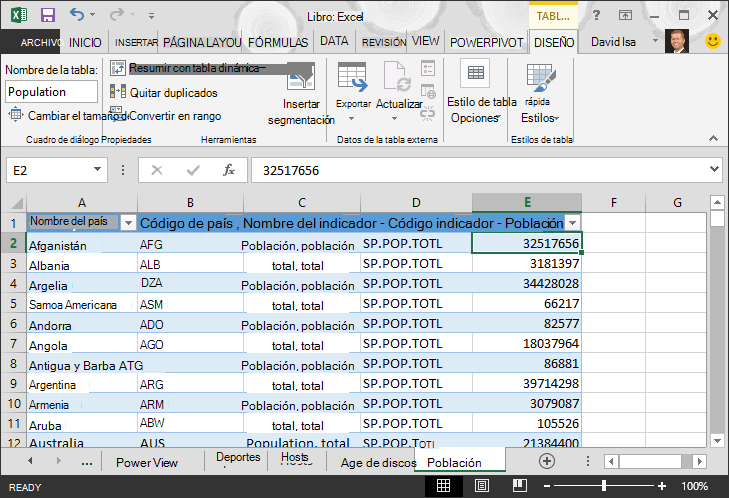Switch to the FÓRMULAS tab
The image size is (729, 498).
(x=278, y=42)
